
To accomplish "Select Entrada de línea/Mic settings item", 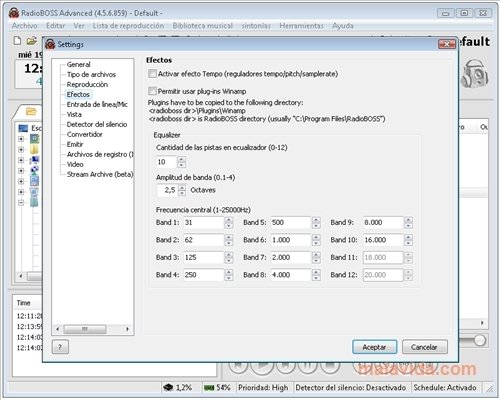I will [97, 104].
